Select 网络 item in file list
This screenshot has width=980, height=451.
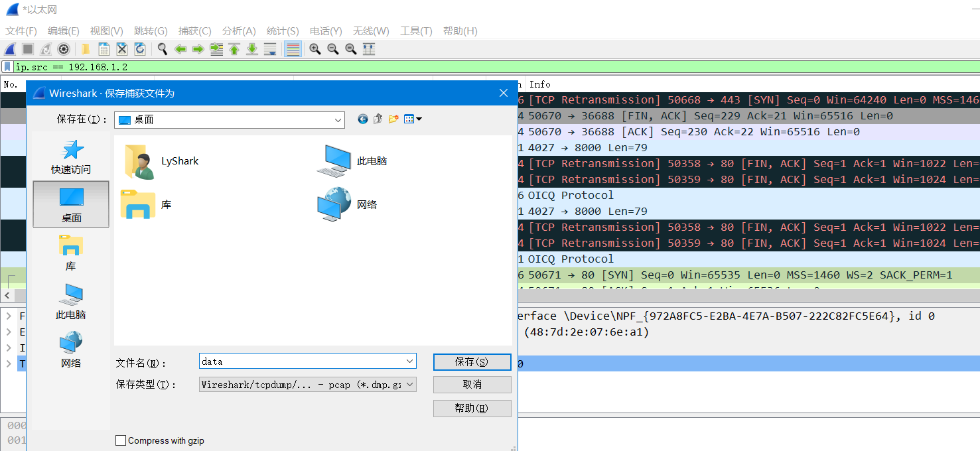[x=347, y=204]
